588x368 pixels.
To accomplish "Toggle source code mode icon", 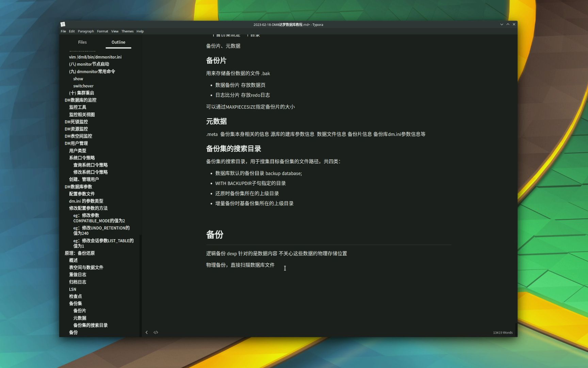I will (156, 332).
